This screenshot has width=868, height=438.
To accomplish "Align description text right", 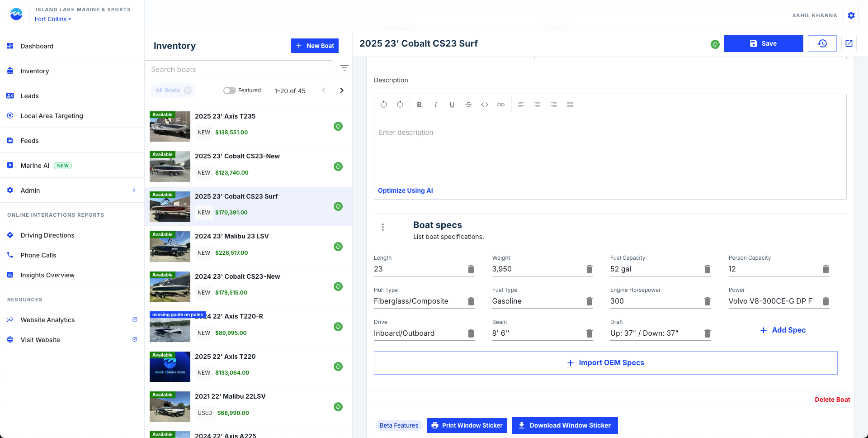I will [554, 105].
